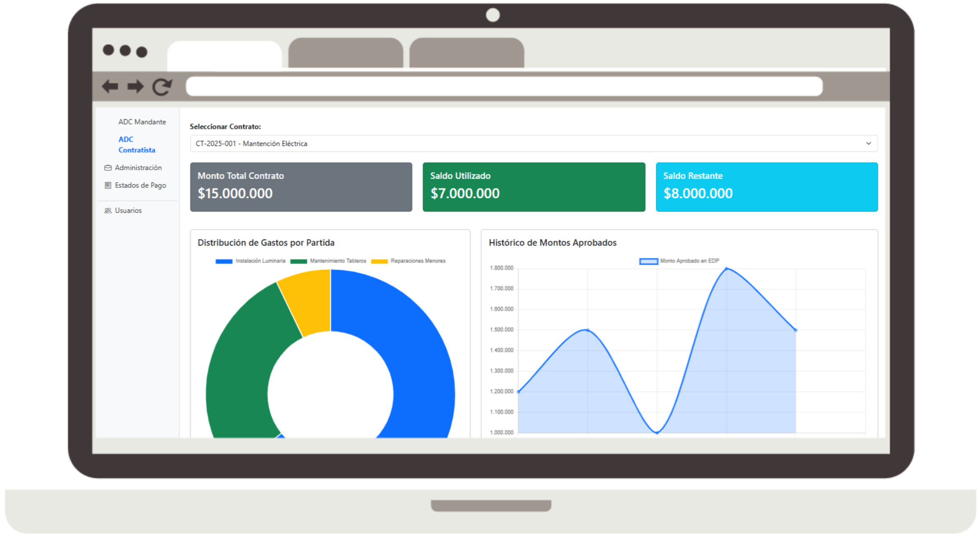This screenshot has height=541, width=980.
Task: Click the Saldo Restante card
Action: (766, 187)
